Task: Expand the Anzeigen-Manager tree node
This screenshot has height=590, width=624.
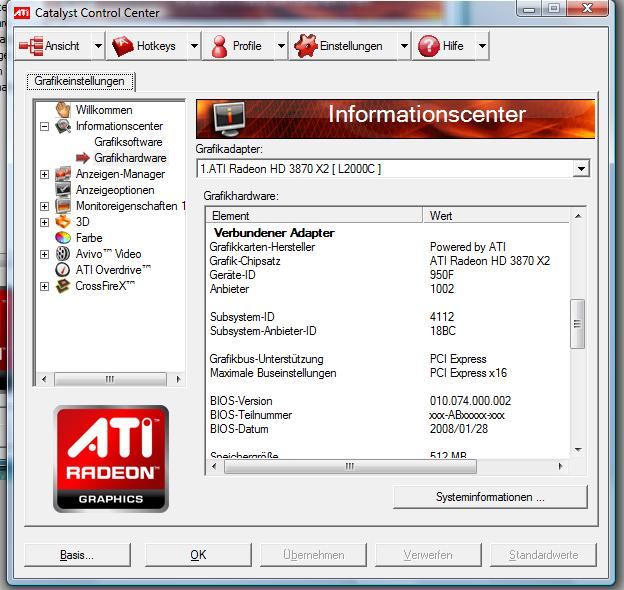Action: [x=45, y=174]
